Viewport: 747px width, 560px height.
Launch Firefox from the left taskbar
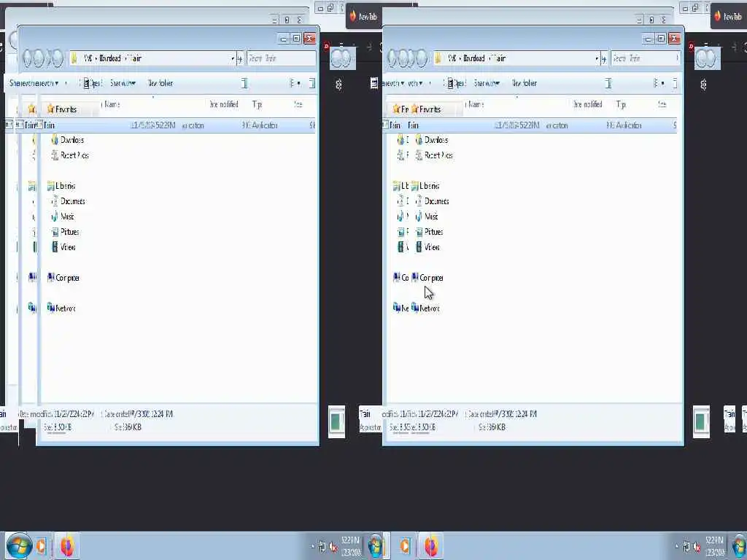66,546
